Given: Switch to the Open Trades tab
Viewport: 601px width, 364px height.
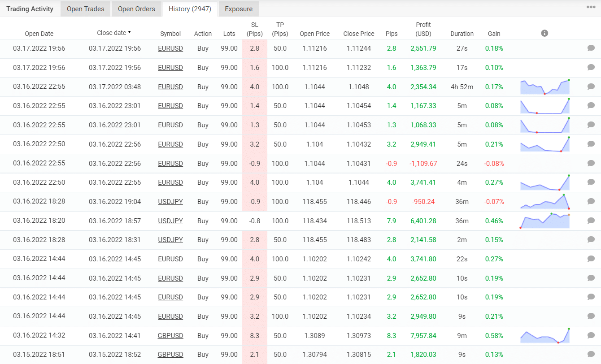Looking at the screenshot, I should tap(85, 9).
